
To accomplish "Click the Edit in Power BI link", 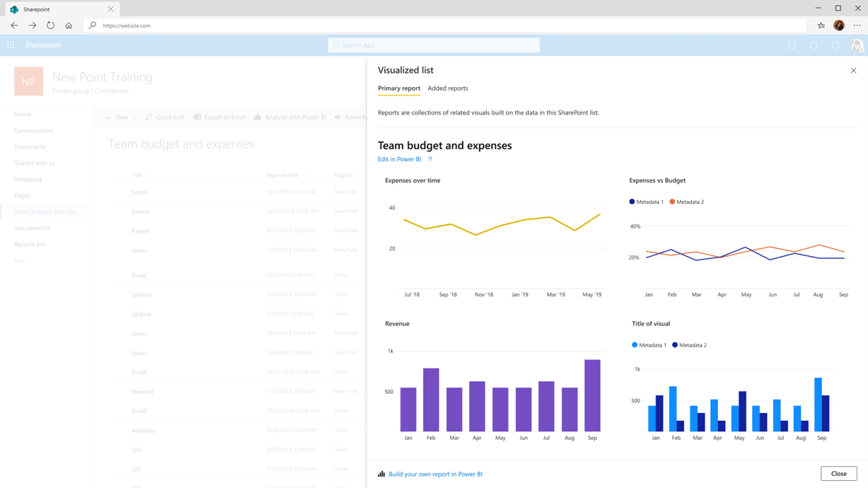I will (400, 159).
